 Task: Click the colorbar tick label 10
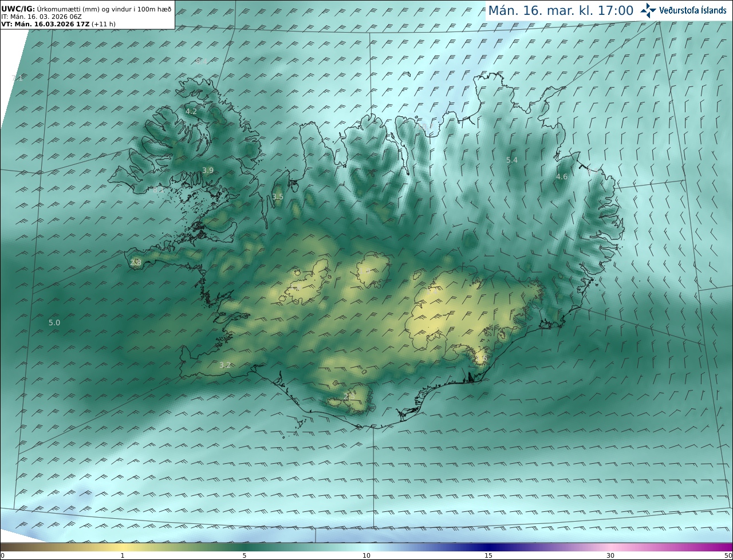coord(366,555)
